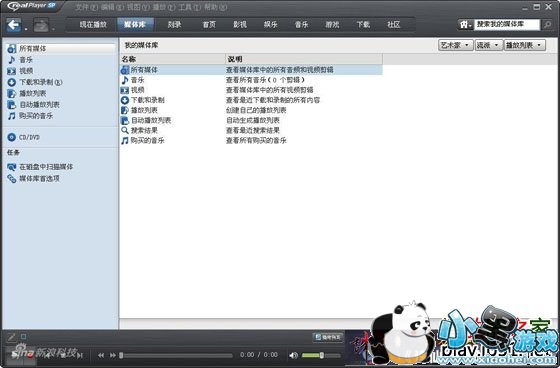Switch to the 音乐 tab in top navigation
The width and height of the screenshot is (560, 368).
(x=301, y=25)
